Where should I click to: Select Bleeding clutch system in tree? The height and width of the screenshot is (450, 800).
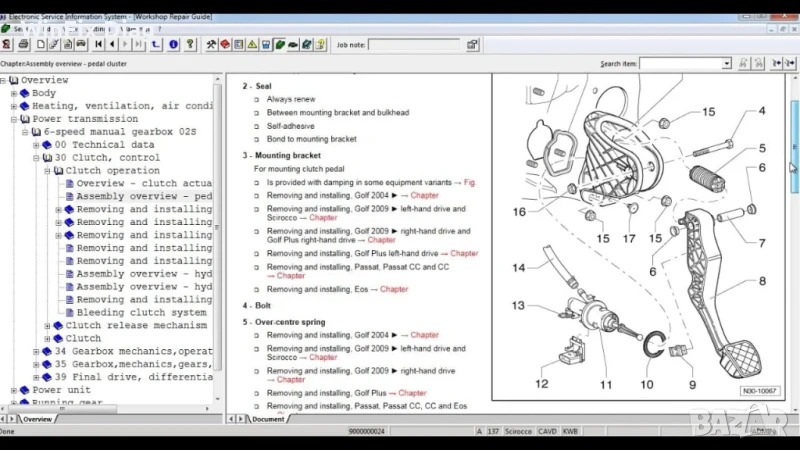[x=141, y=313]
